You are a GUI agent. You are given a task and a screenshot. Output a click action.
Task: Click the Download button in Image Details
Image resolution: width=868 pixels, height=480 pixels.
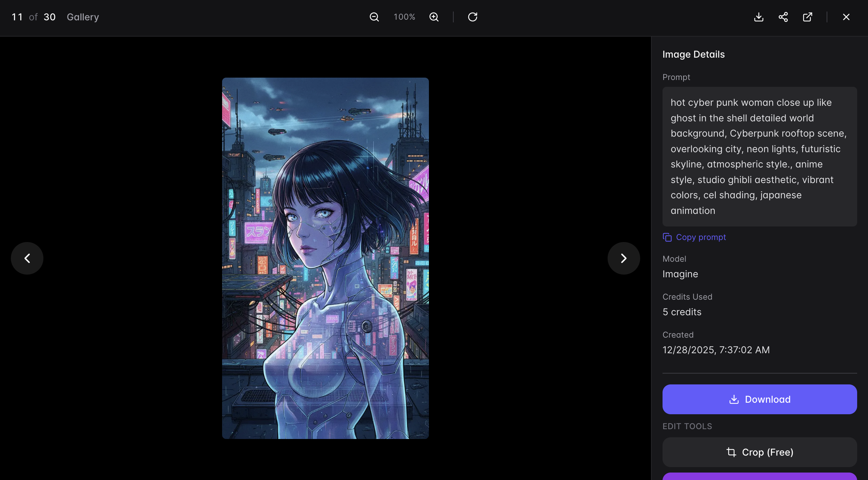(x=759, y=399)
